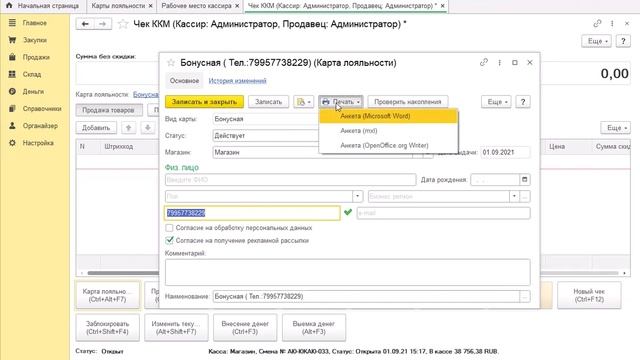Switch to Карты лояльности tab
The height and width of the screenshot is (360, 640).
(x=118, y=6)
